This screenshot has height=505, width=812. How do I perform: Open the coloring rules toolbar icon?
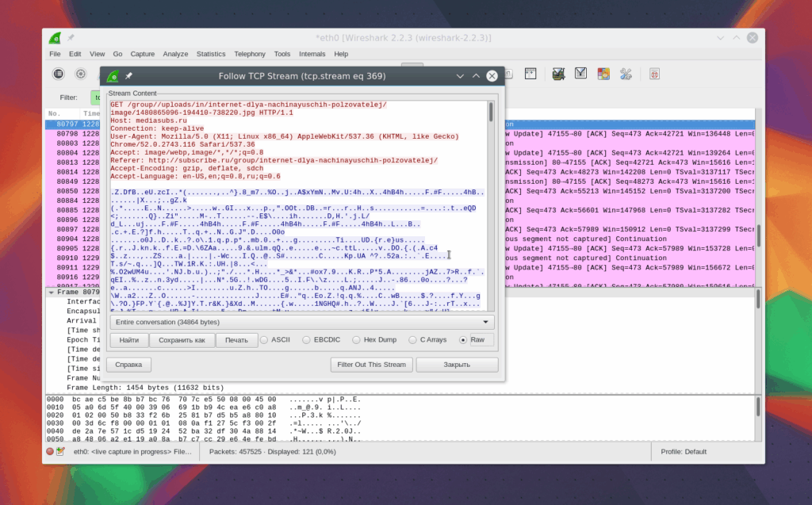tap(603, 74)
